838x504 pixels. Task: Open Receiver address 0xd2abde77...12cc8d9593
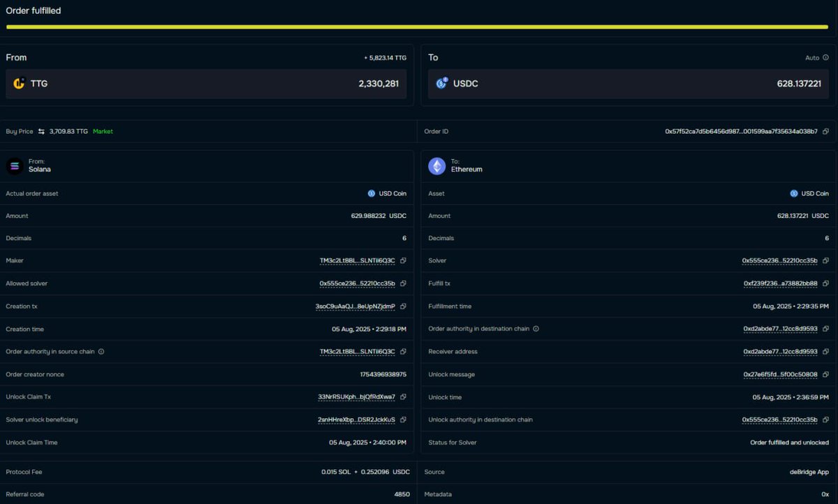[x=781, y=352]
